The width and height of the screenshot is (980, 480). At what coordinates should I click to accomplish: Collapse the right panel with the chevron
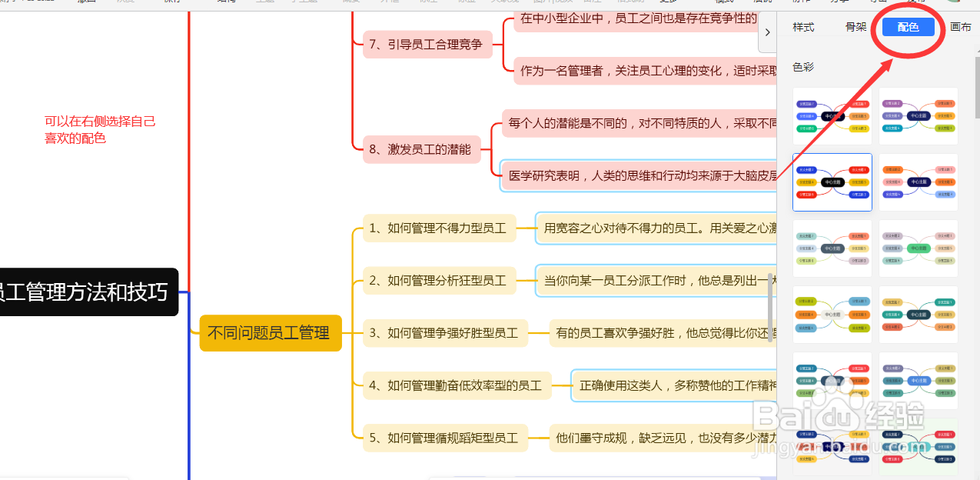[x=766, y=32]
